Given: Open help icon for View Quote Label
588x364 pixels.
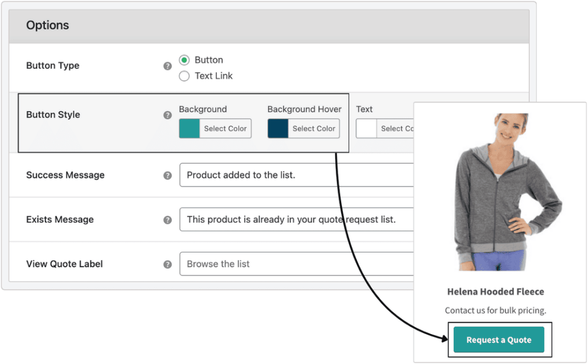Looking at the screenshot, I should coord(168,264).
